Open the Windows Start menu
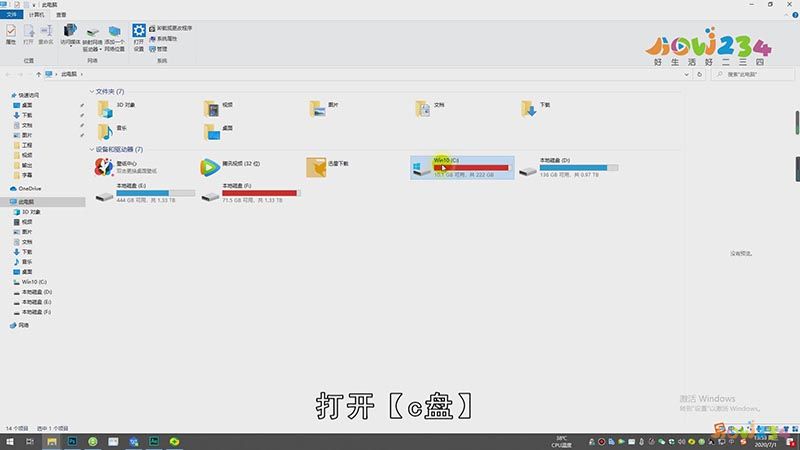800x450 pixels. (10, 441)
